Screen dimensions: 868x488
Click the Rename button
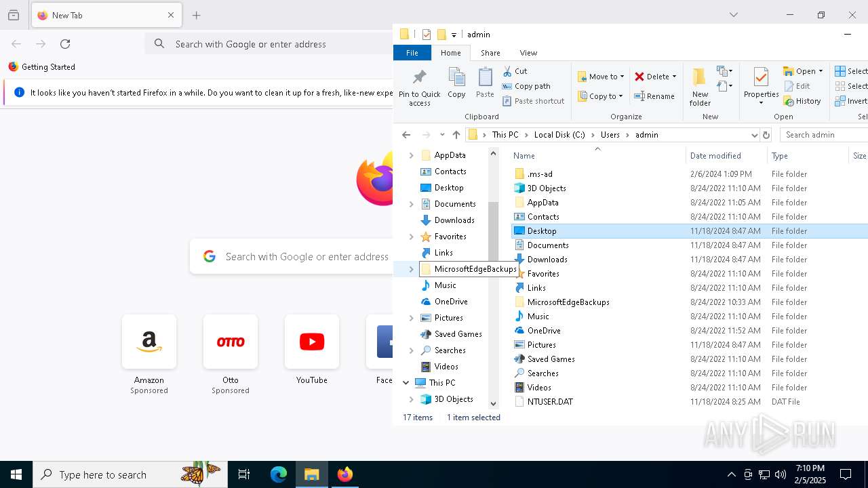point(654,96)
